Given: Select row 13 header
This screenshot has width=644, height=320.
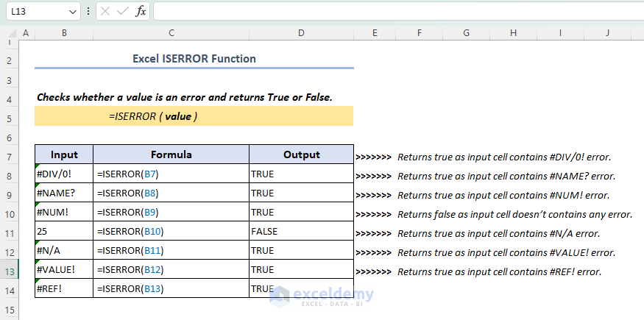Looking at the screenshot, I should [x=9, y=270].
